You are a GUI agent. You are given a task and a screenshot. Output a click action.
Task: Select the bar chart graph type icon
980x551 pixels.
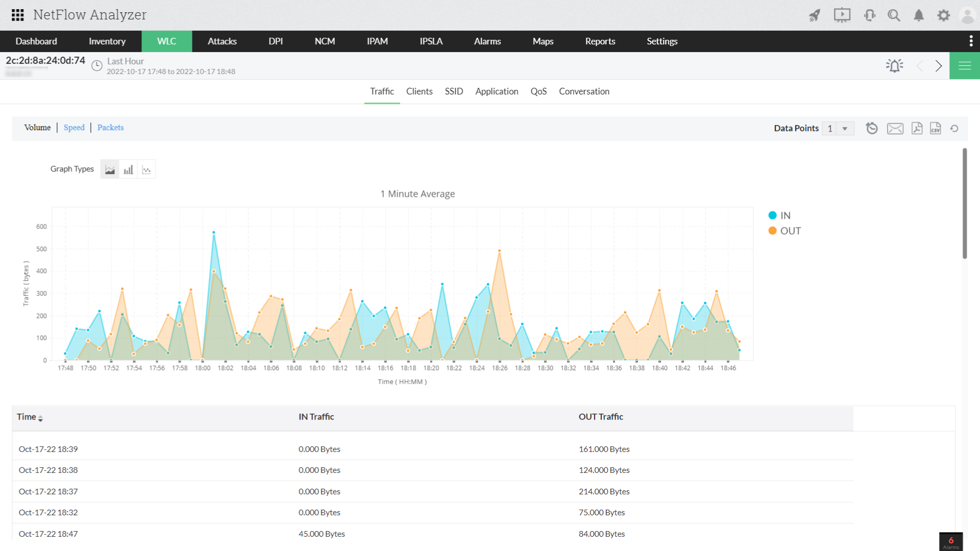point(128,169)
